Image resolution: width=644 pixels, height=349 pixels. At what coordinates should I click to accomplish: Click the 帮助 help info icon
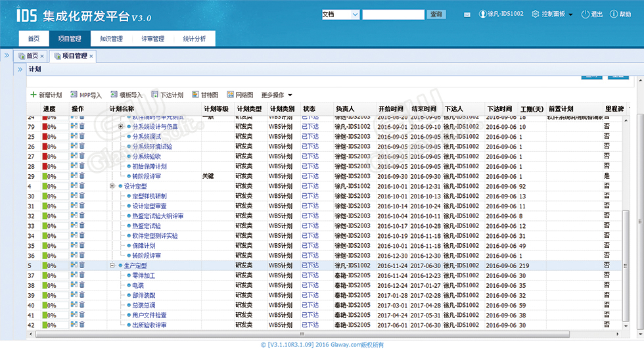coord(614,14)
